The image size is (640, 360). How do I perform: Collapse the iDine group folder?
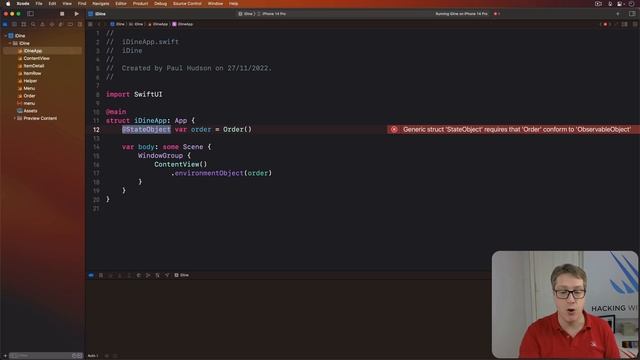click(x=10, y=43)
